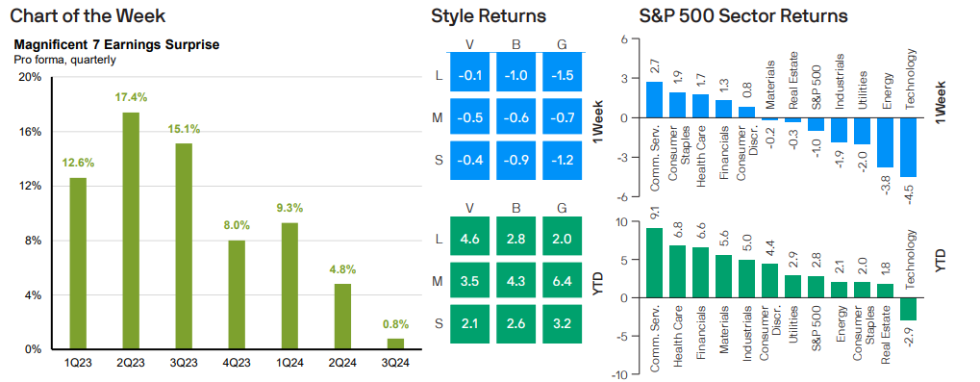Select the Health Care 6.8 YTD bar

[x=677, y=272]
